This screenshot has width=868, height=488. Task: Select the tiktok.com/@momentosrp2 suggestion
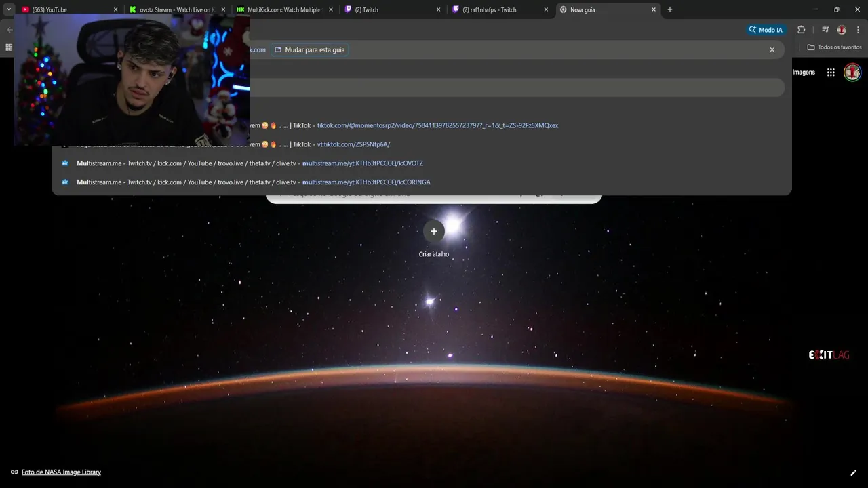click(422, 125)
